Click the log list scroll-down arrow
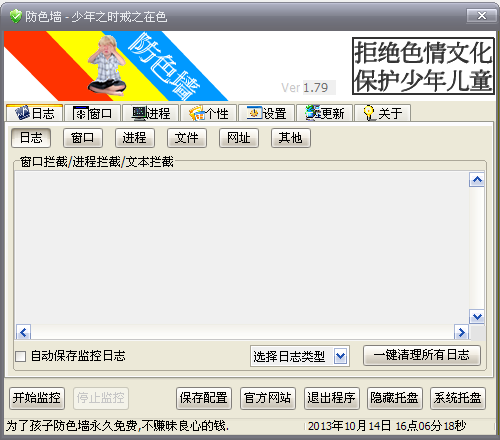The image size is (500, 440). (477, 317)
